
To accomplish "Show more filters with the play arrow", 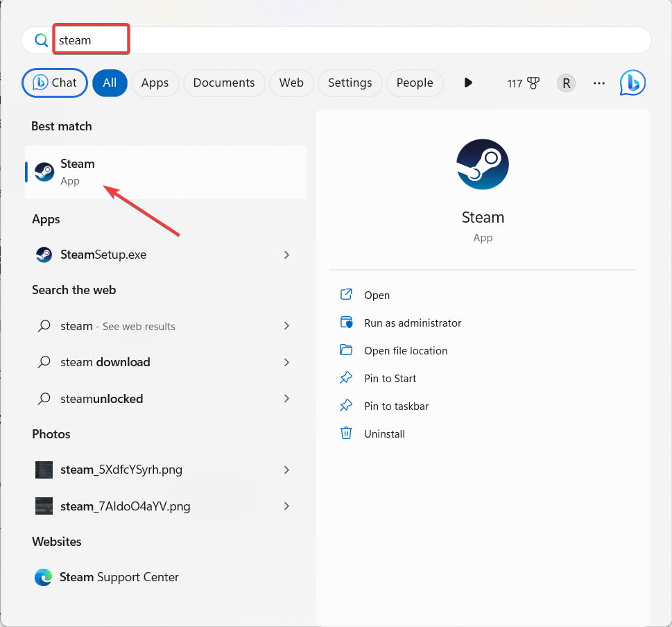I will click(x=468, y=83).
